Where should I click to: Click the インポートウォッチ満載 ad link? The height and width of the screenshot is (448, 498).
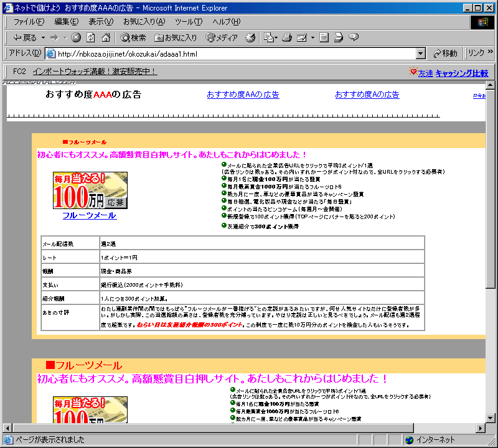coord(95,72)
